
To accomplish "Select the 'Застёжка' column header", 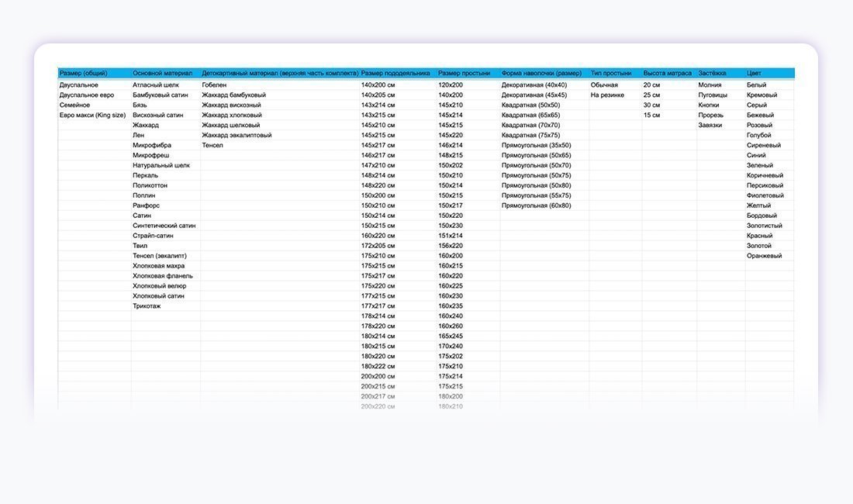I will pyautogui.click(x=712, y=73).
